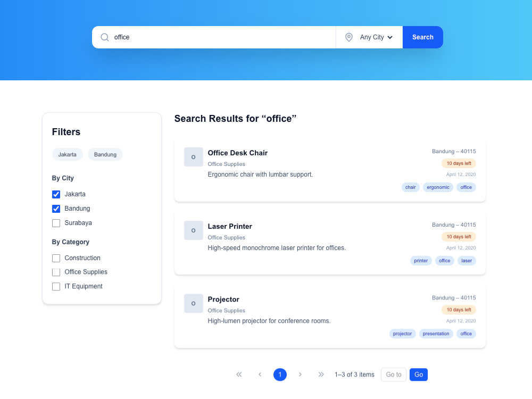Go to first page with double-left arrow
The image size is (532, 399).
pos(239,375)
